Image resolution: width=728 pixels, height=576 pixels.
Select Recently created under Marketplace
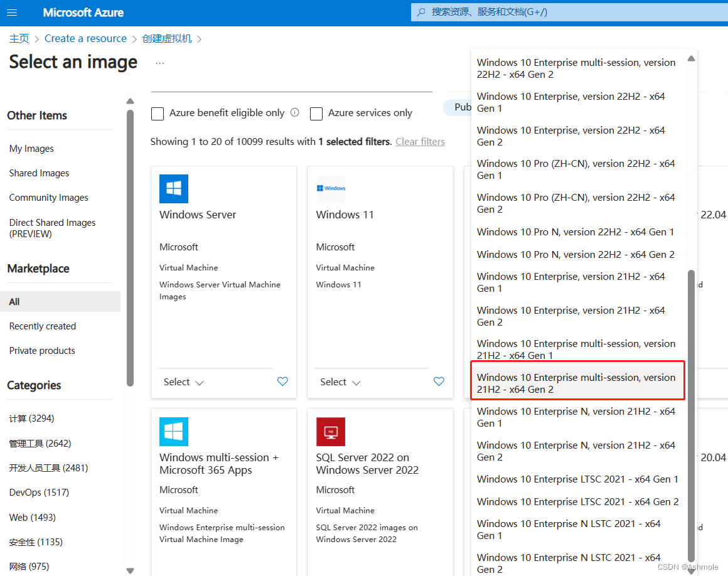pyautogui.click(x=43, y=326)
